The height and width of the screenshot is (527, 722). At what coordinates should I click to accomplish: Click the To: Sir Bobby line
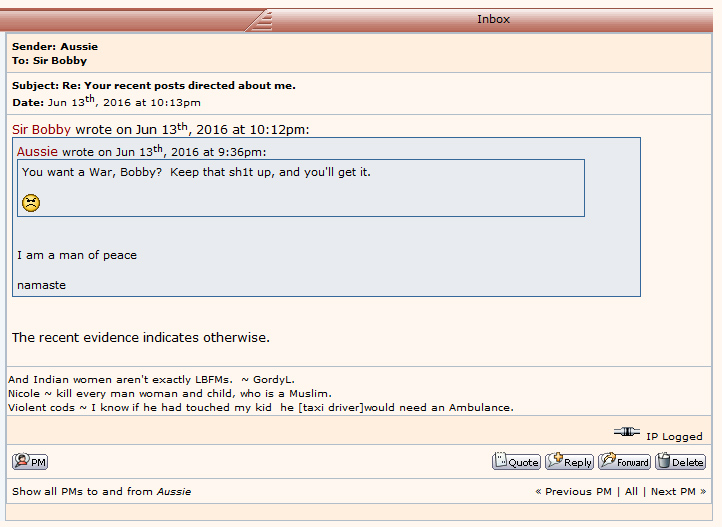coord(49,60)
